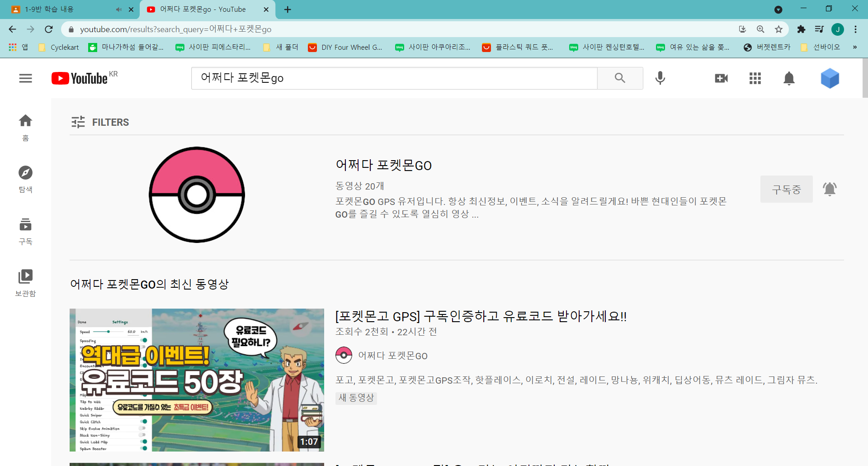Open the YouTube apps grid icon
868x466 pixels.
click(x=755, y=78)
